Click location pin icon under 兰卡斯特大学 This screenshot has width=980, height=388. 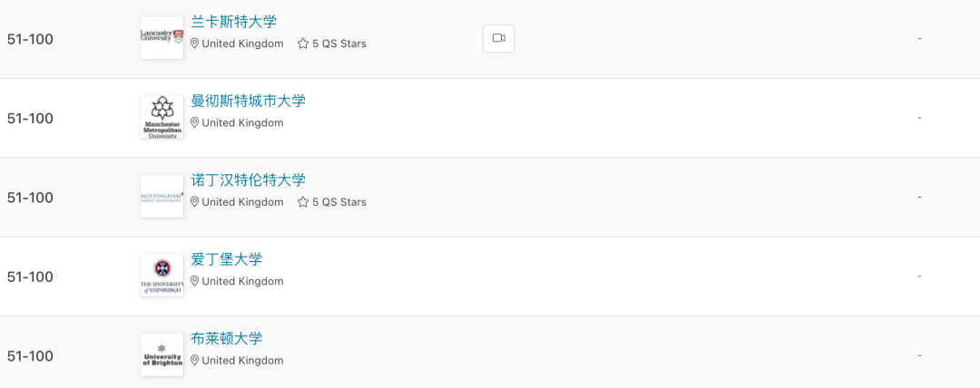point(194,44)
